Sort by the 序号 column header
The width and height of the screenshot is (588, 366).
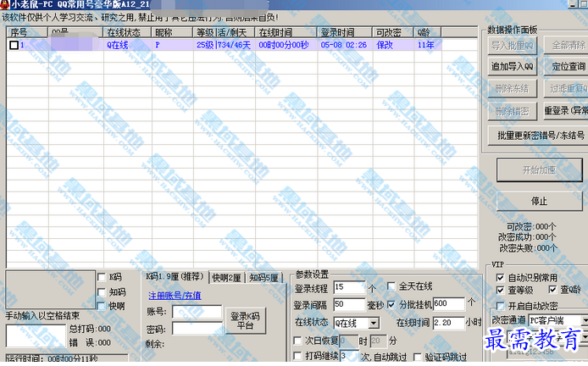tap(27, 32)
